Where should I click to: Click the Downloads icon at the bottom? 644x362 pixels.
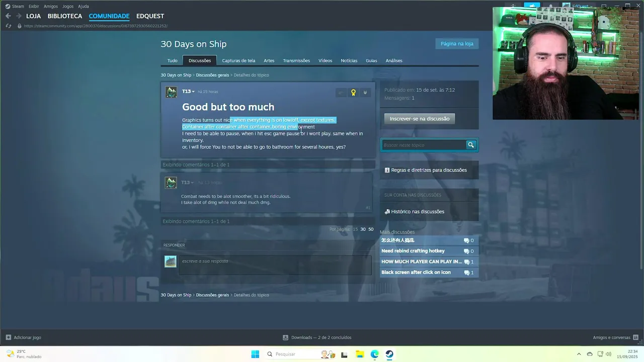click(x=286, y=337)
